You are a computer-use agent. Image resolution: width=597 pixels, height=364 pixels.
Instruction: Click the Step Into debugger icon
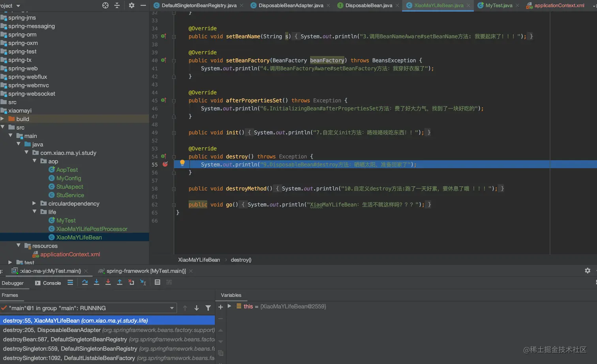96,282
